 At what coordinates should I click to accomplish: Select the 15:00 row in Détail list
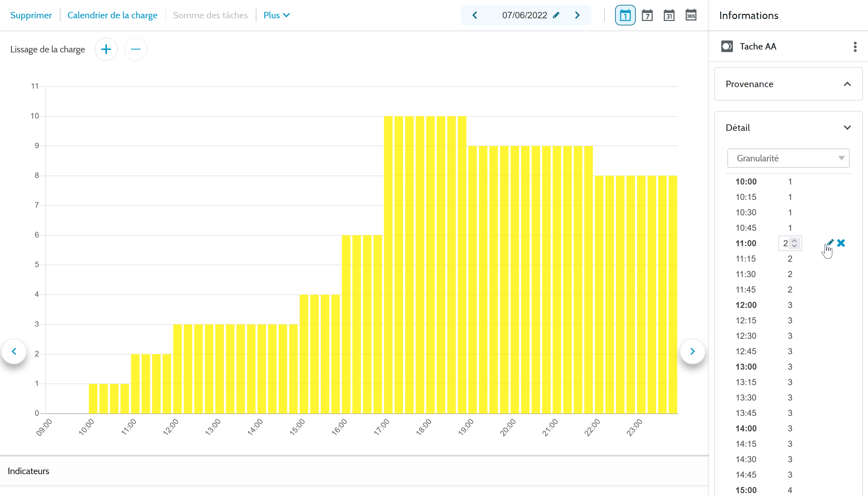pos(788,490)
